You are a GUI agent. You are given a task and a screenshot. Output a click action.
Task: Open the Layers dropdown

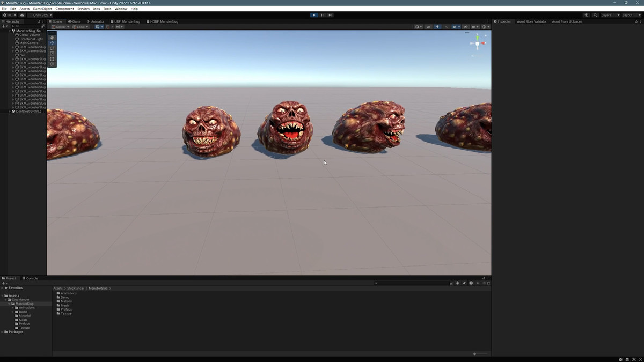pos(610,15)
